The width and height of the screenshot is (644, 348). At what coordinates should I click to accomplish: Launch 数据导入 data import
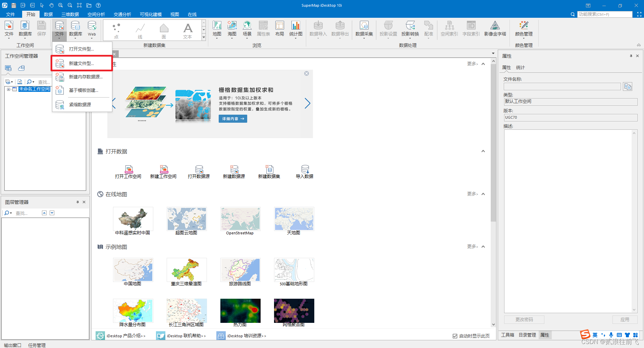[318, 29]
